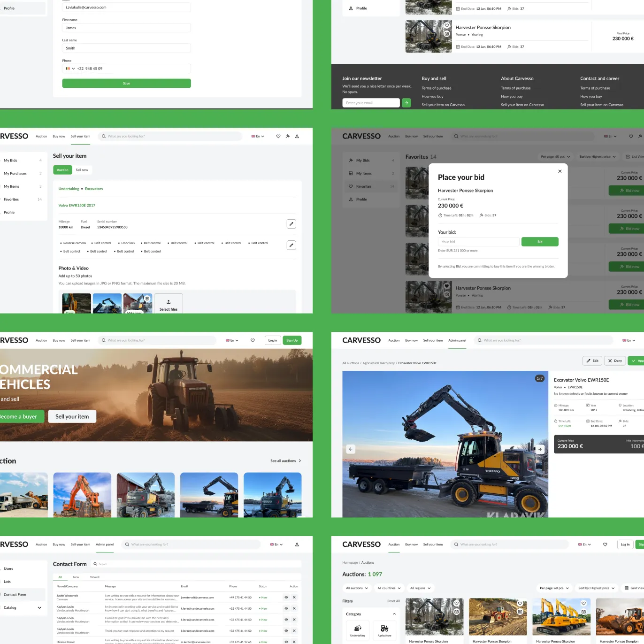644x644 pixels.
Task: Follow See all auctions link
Action: pyautogui.click(x=286, y=461)
